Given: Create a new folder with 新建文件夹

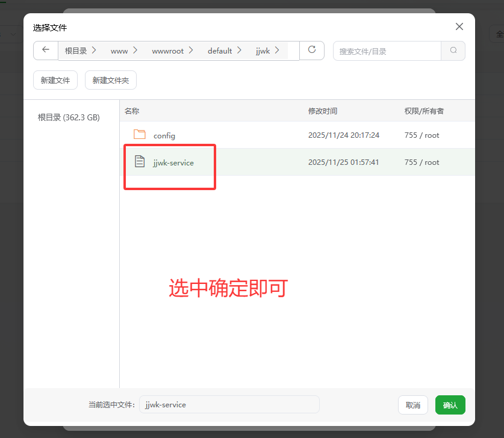Looking at the screenshot, I should tap(110, 79).
